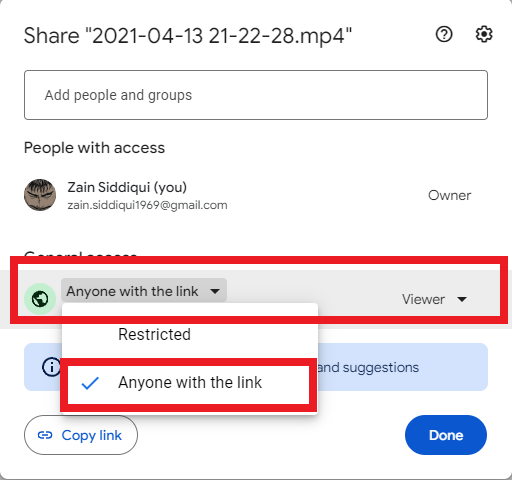The image size is (512, 480).
Task: Click the Owner role label
Action: (449, 195)
